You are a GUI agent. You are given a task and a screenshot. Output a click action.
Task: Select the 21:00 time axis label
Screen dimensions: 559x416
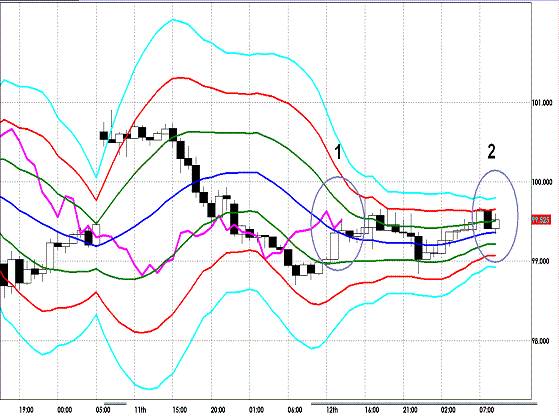pyautogui.click(x=410, y=410)
